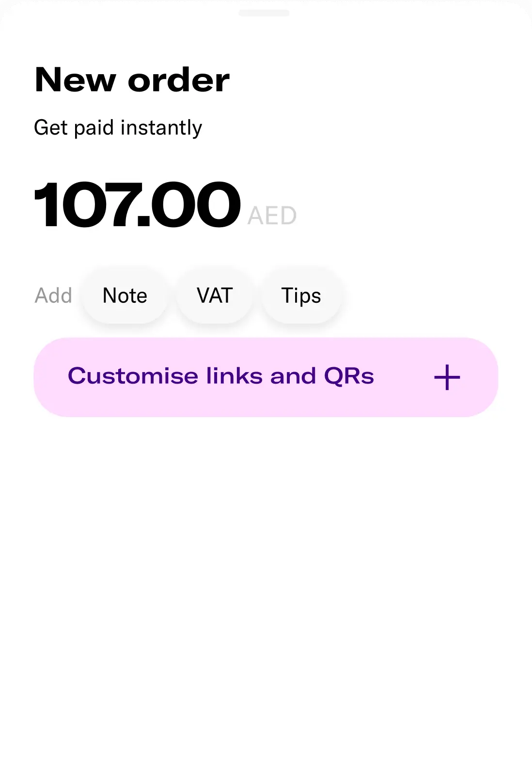Expand Customise links and QRs section
Viewport: 532px width, 778px height.
pyautogui.click(x=266, y=377)
